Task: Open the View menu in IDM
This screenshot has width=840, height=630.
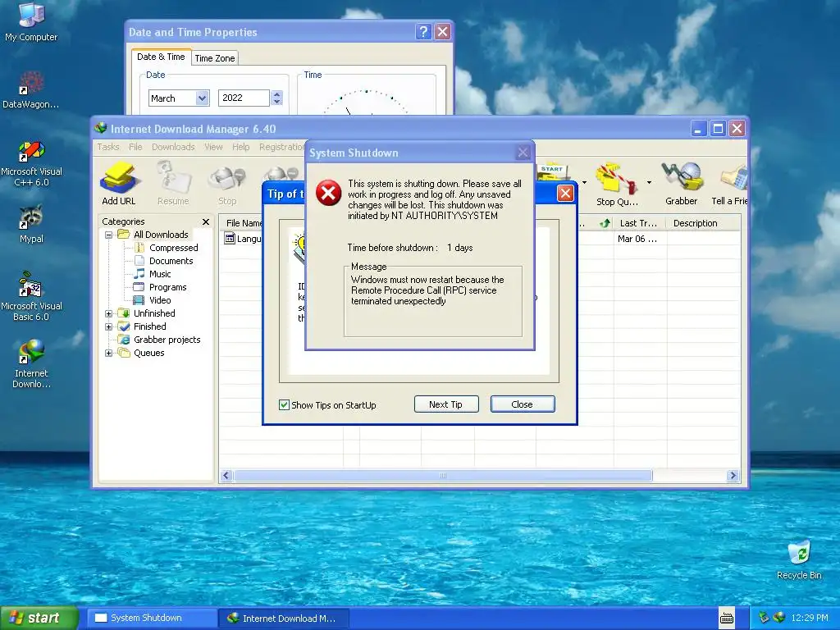Action: pyautogui.click(x=213, y=147)
